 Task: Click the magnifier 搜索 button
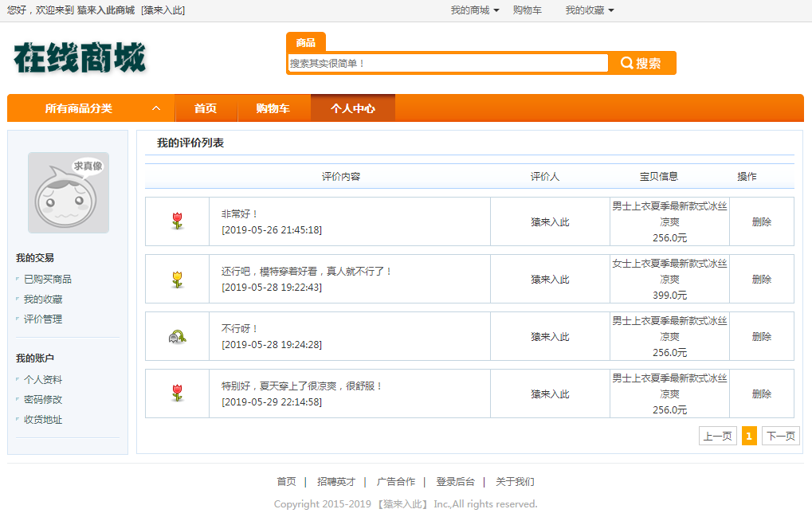click(641, 63)
